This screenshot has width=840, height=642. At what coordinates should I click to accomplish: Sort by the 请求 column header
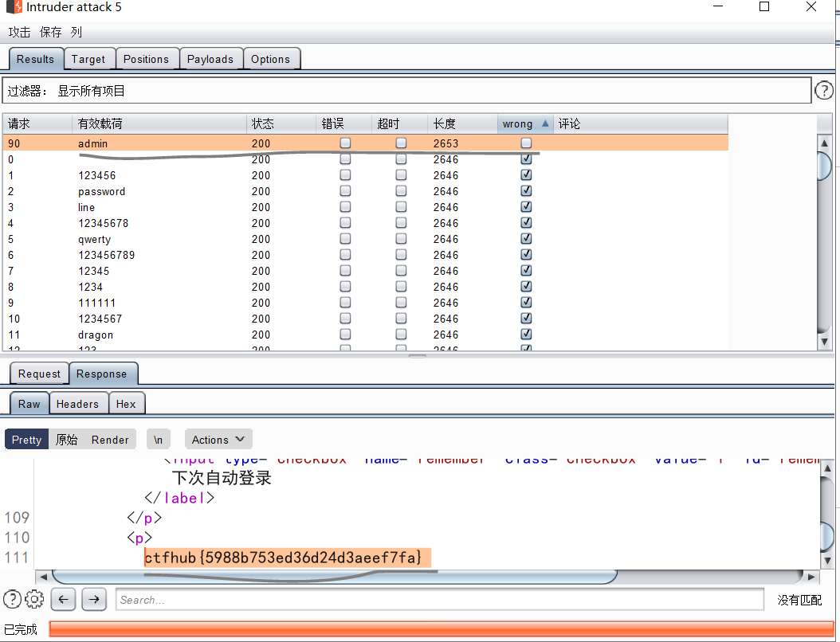[x=37, y=123]
